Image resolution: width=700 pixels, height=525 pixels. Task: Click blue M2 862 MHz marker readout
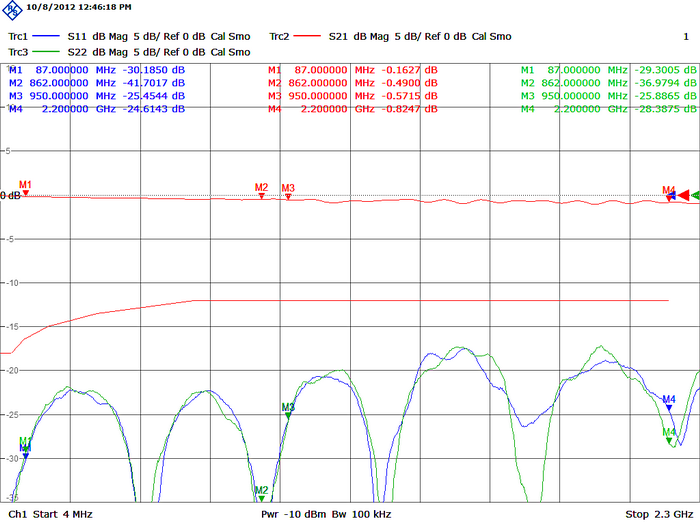pyautogui.click(x=97, y=83)
